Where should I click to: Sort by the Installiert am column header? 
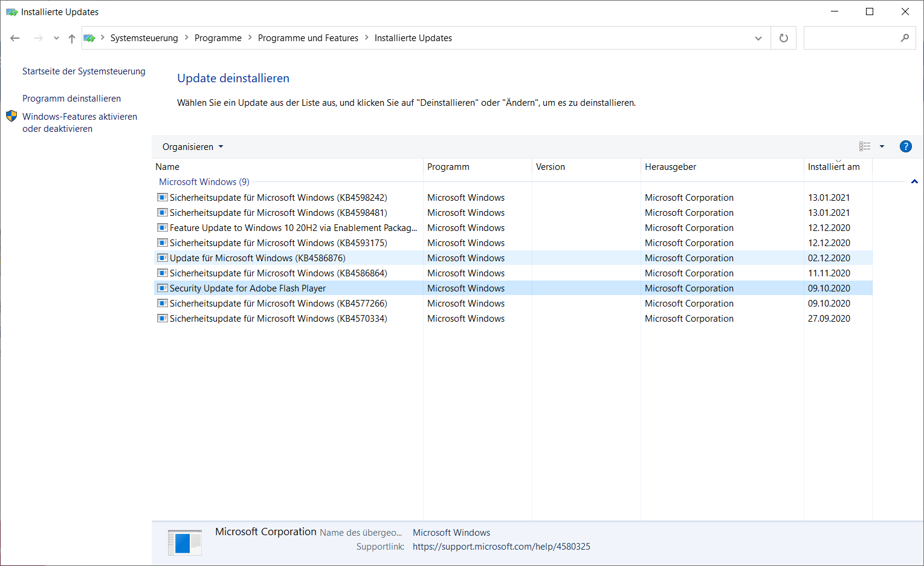838,167
